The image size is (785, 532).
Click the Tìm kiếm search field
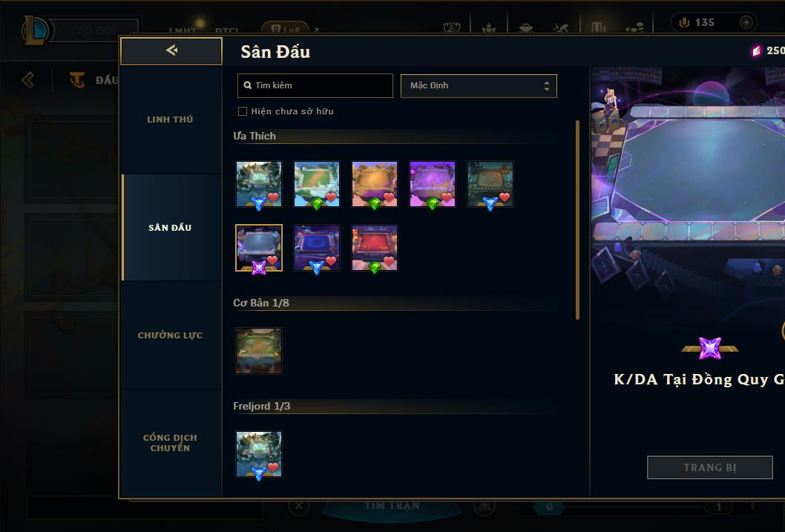point(315,85)
